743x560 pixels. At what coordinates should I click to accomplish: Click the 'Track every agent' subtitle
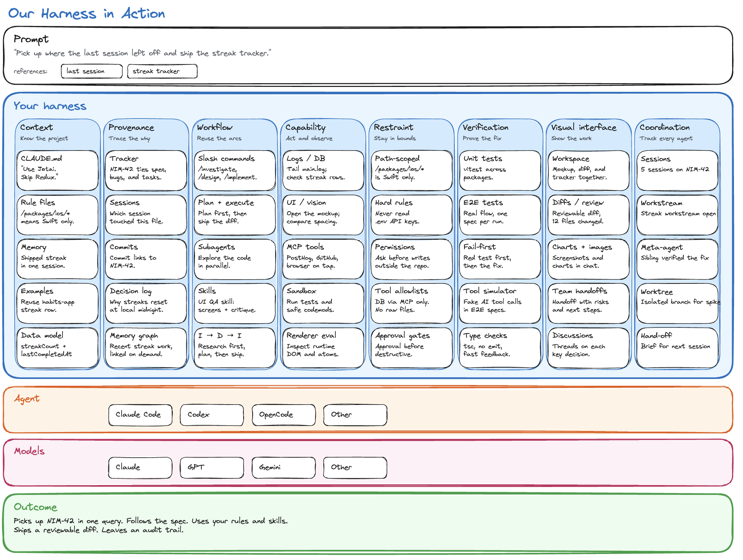coord(666,138)
